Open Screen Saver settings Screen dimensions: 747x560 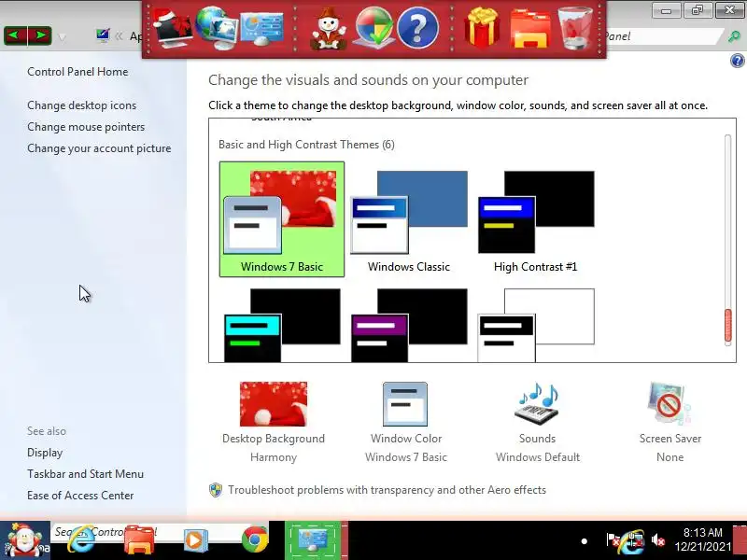coord(669,423)
